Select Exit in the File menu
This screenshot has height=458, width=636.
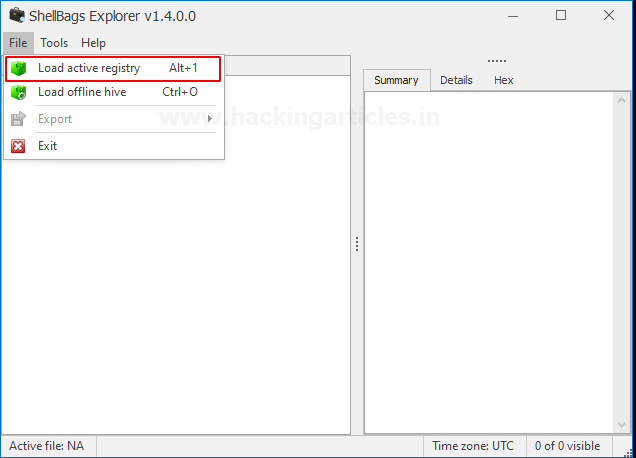(113, 146)
